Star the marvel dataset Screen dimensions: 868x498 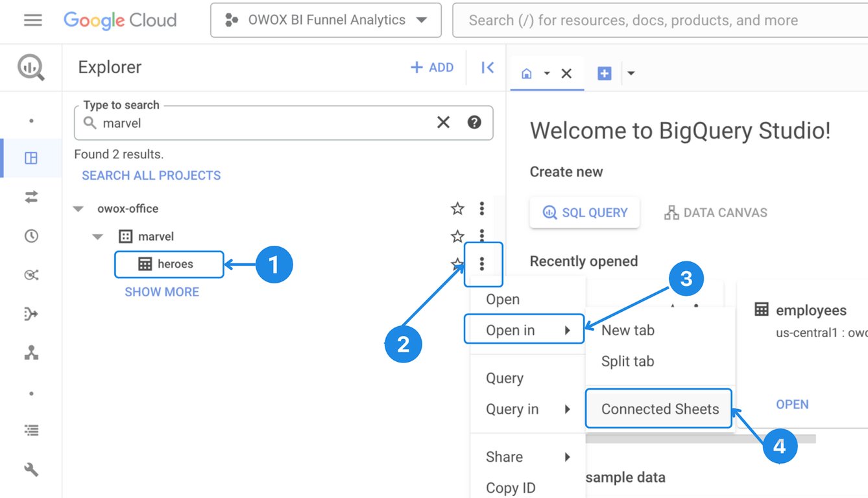[x=457, y=237]
